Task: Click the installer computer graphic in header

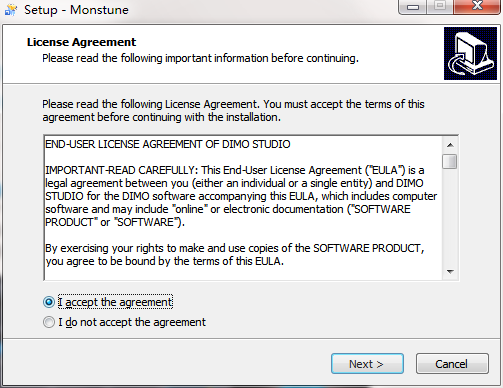Action: (x=470, y=54)
